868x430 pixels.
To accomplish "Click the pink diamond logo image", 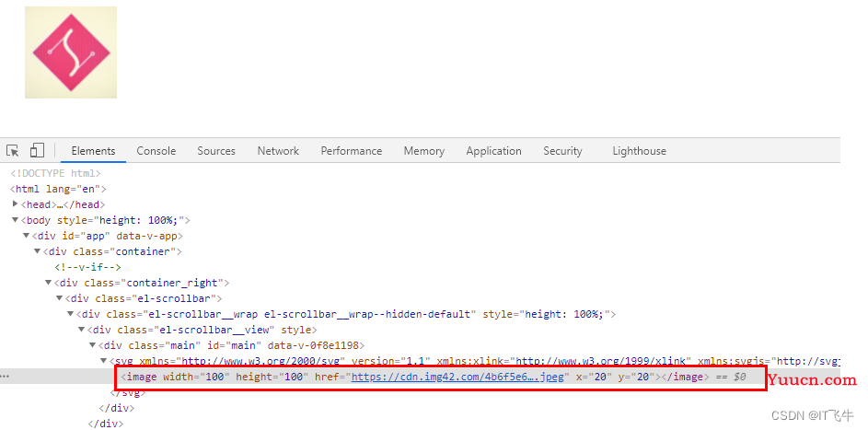I will 71,52.
